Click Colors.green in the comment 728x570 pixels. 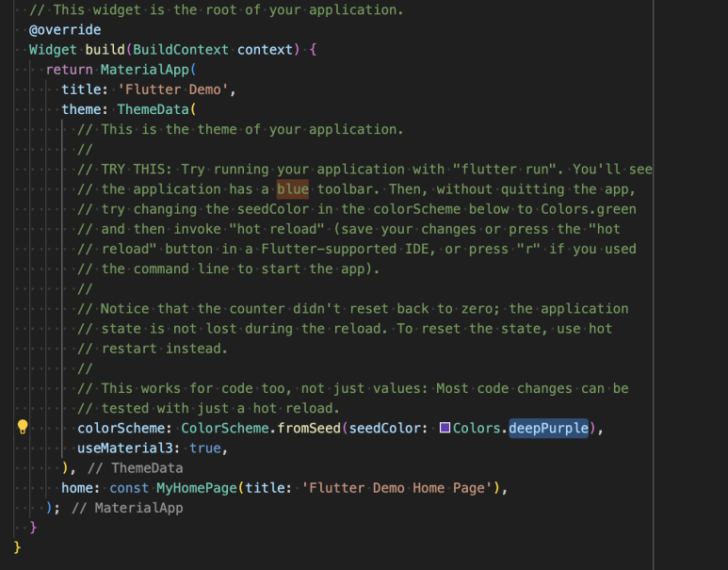click(589, 209)
